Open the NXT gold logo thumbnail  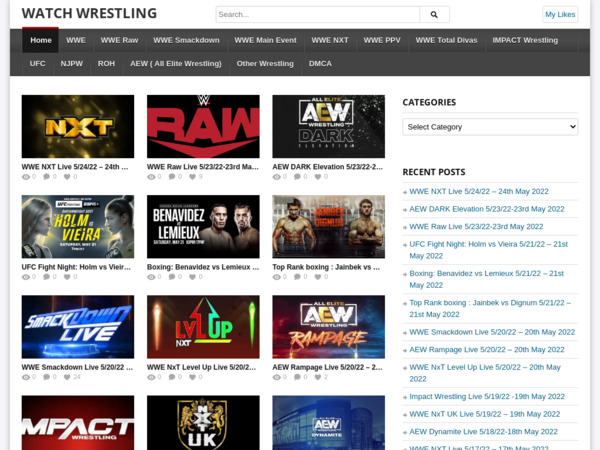pyautogui.click(x=78, y=127)
